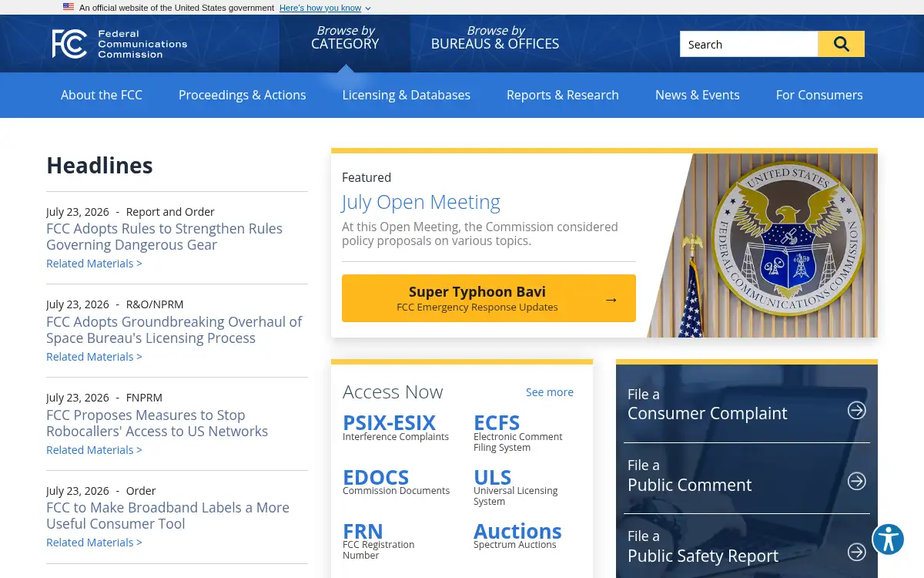Click "FNPRM" label text
The image size is (924, 578).
(144, 398)
